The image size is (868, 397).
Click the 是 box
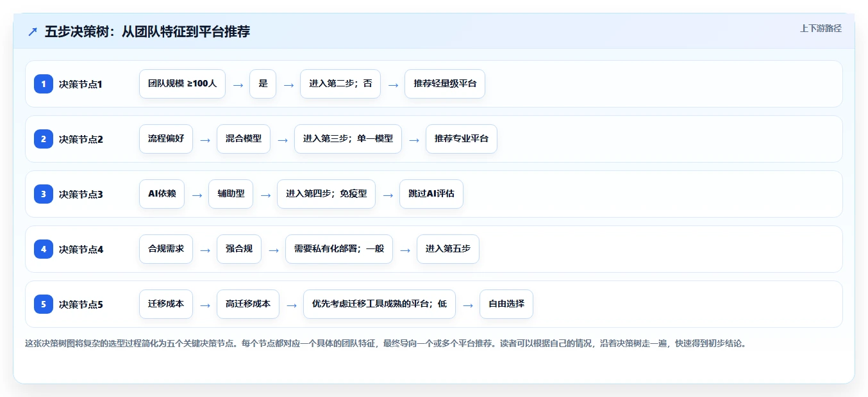tap(263, 84)
